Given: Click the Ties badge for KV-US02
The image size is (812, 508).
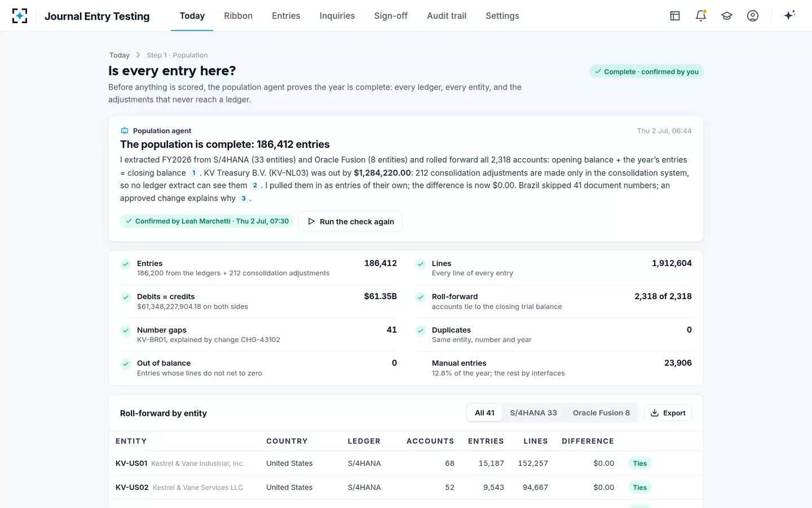Looking at the screenshot, I should [x=640, y=488].
